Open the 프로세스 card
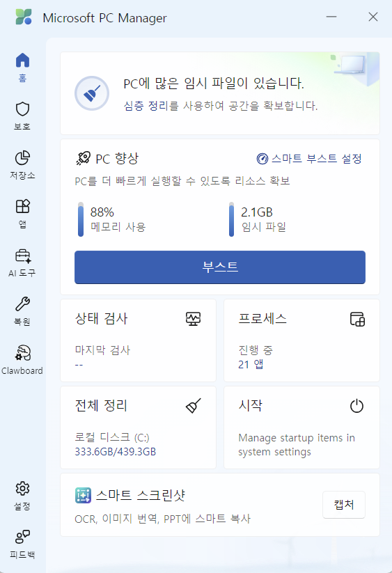Screen dimensions: 392x573 click(x=301, y=340)
